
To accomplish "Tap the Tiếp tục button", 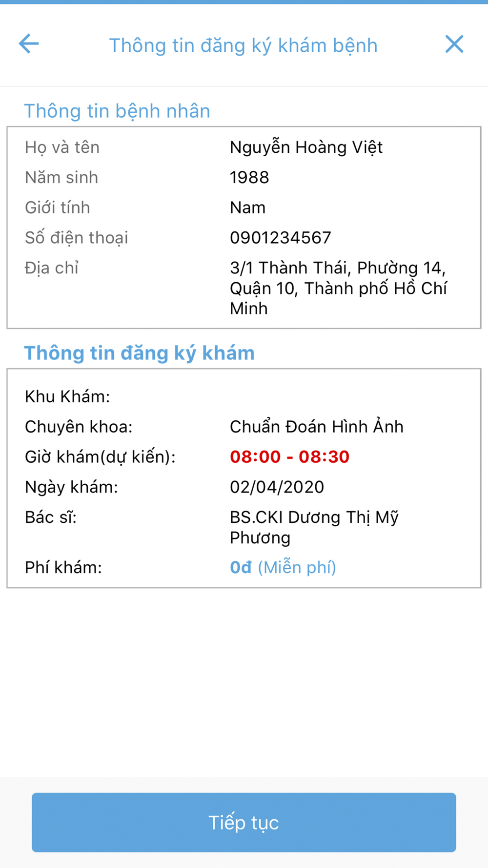I will tap(244, 823).
